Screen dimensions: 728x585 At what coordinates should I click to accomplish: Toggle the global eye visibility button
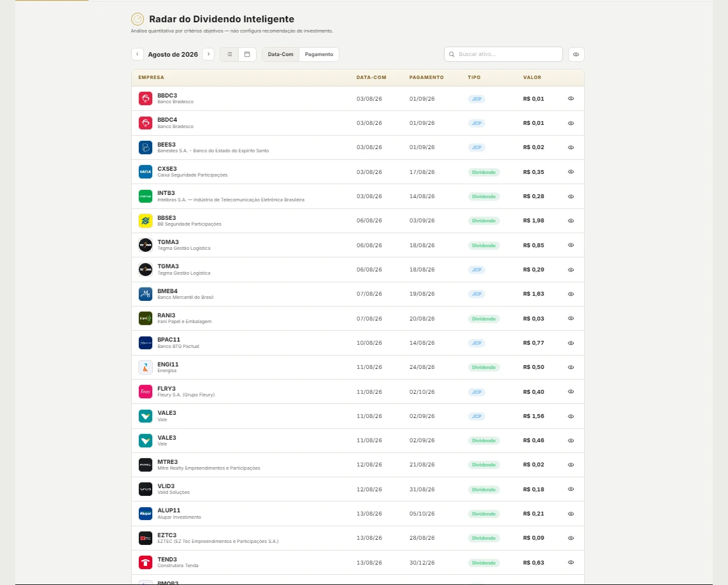point(576,54)
